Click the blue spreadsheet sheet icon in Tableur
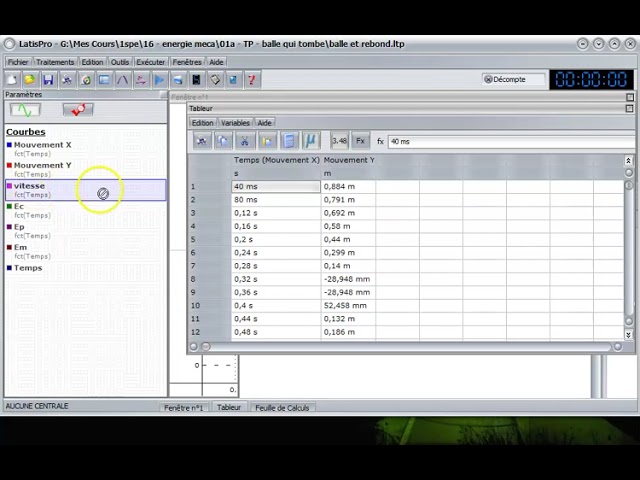The image size is (640, 480). [x=289, y=141]
